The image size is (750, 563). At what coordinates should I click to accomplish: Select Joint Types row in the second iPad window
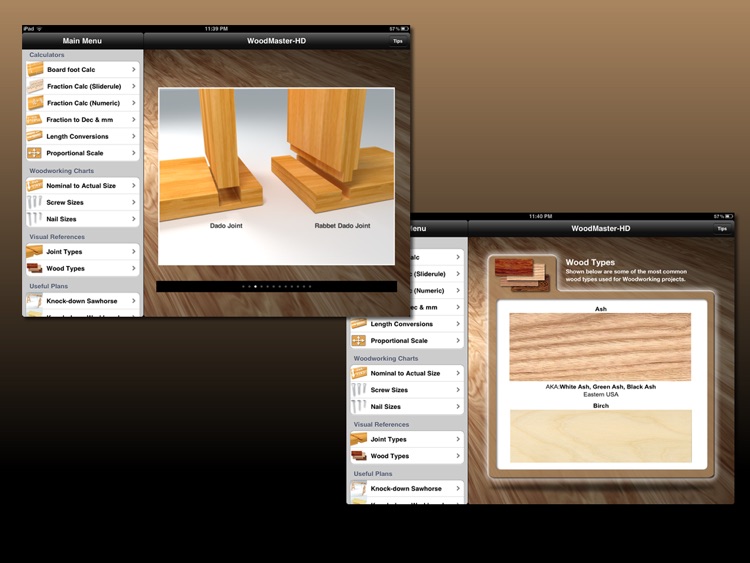coord(407,439)
